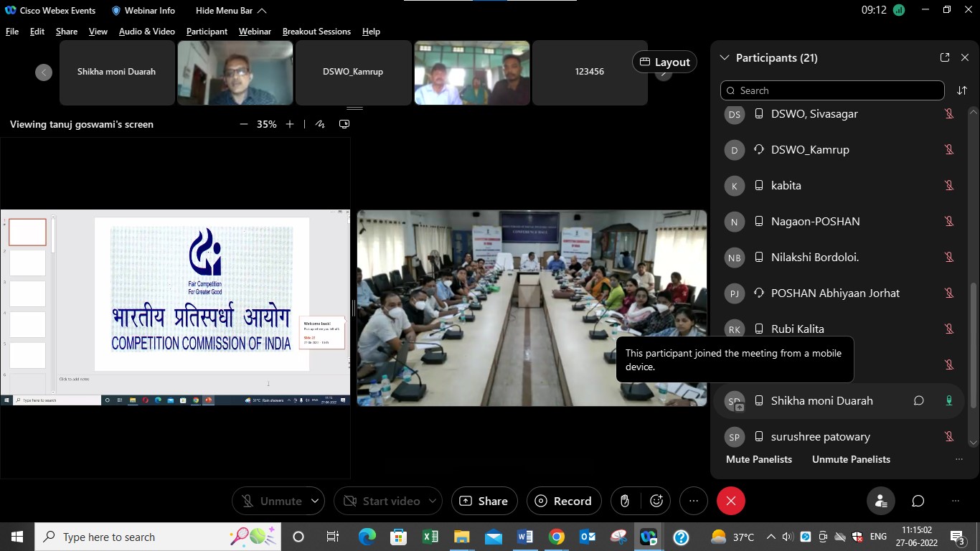Image resolution: width=980 pixels, height=551 pixels.
Task: Toggle Shikha moni Duarah's green microphone
Action: tap(948, 400)
